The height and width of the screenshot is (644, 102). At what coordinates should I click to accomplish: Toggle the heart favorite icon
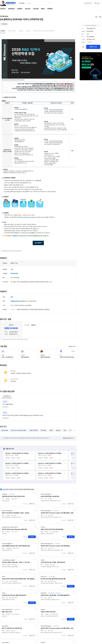pos(96,17)
